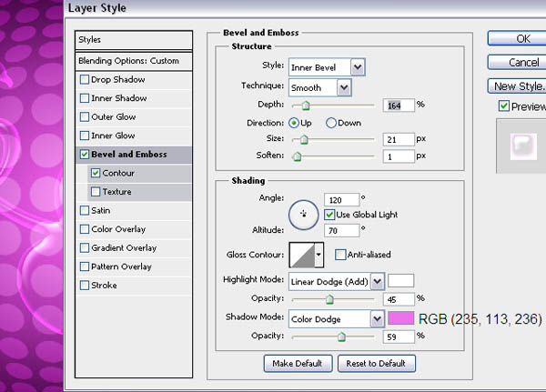Click the Reset to Default button

377,364
